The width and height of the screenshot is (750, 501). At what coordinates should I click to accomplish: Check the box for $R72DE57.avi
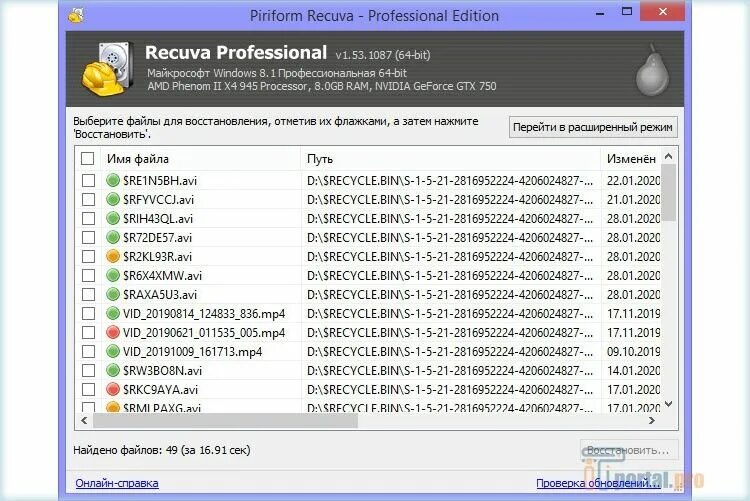click(x=88, y=237)
